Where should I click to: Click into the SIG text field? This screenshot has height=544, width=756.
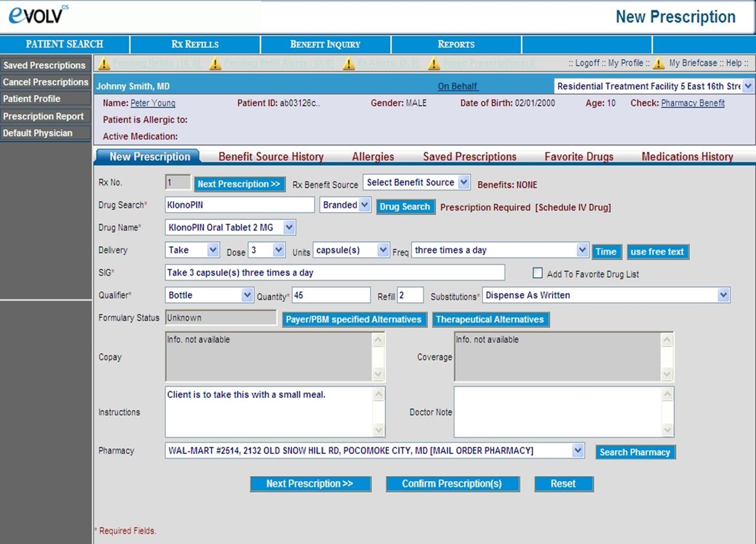point(335,272)
